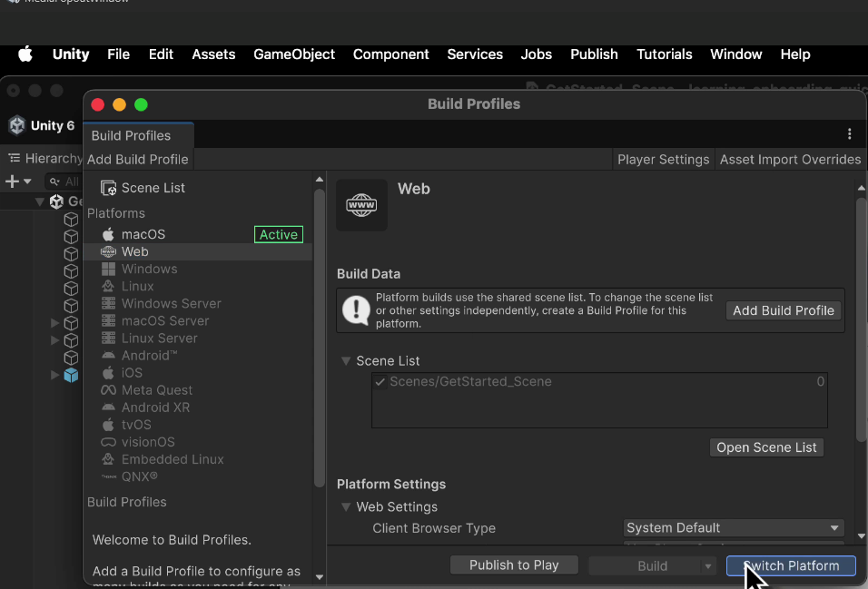This screenshot has width=868, height=589.
Task: Click the Build button
Action: point(645,565)
